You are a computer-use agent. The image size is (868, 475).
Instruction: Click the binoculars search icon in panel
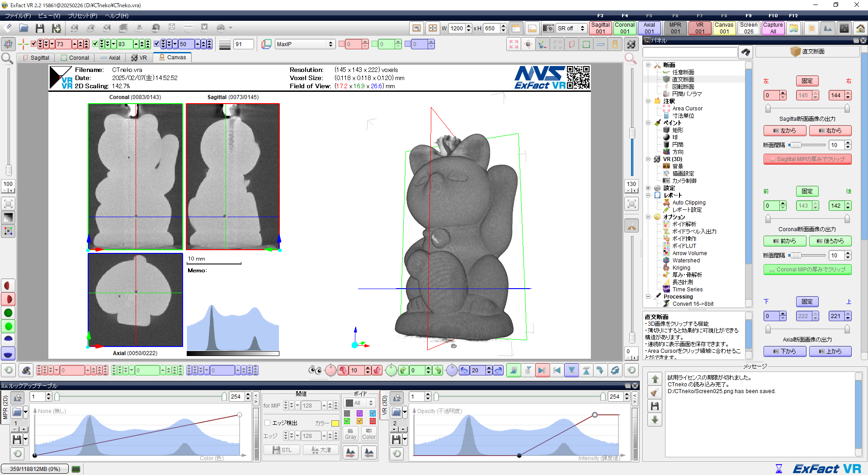745,52
